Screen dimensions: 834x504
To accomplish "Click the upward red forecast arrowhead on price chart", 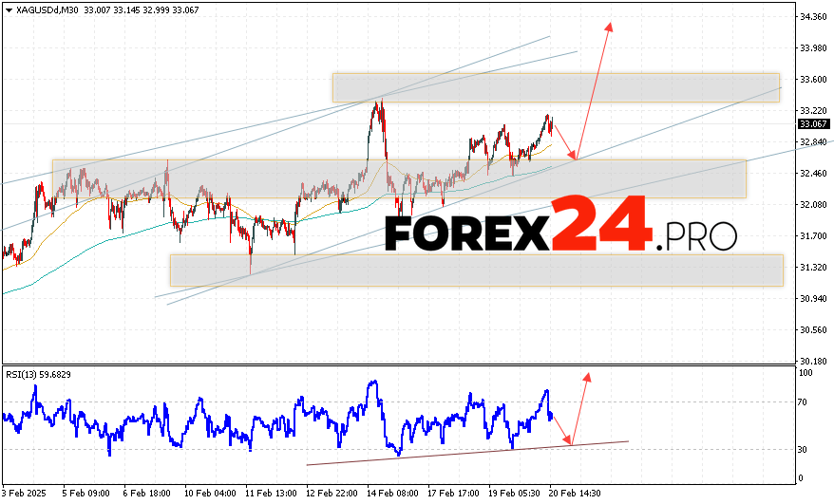I will click(x=609, y=27).
